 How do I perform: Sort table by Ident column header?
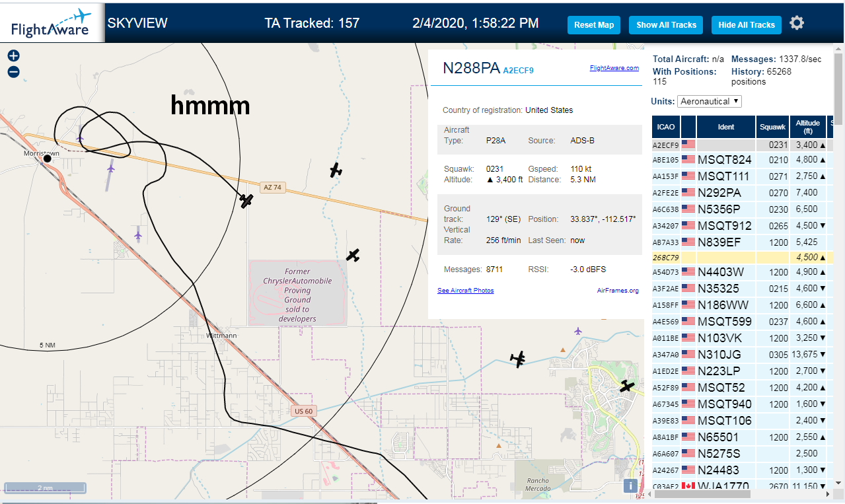[725, 127]
